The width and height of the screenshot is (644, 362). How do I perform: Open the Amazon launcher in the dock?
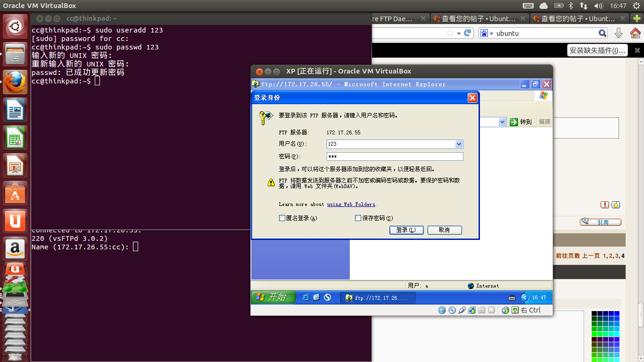(15, 248)
